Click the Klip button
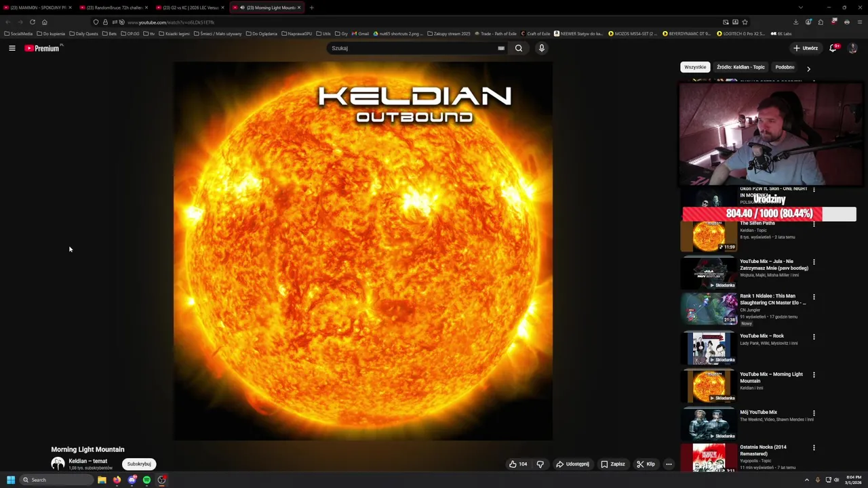 [646, 464]
